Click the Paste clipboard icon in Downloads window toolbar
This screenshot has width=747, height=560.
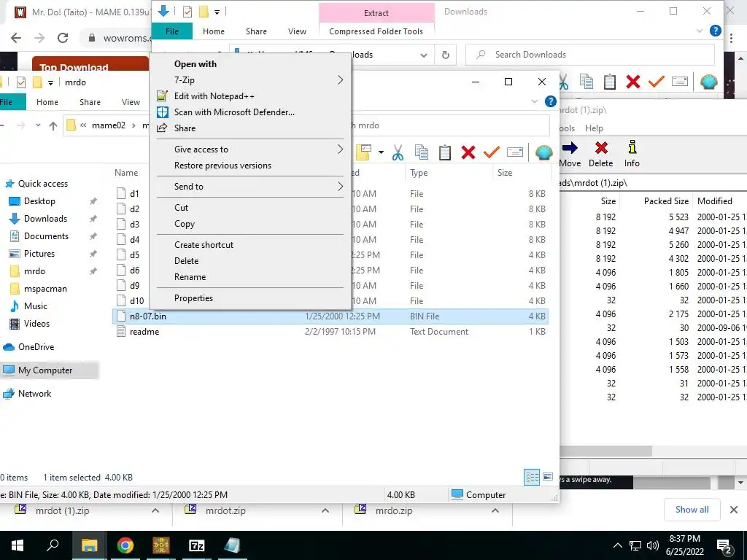[x=610, y=82]
